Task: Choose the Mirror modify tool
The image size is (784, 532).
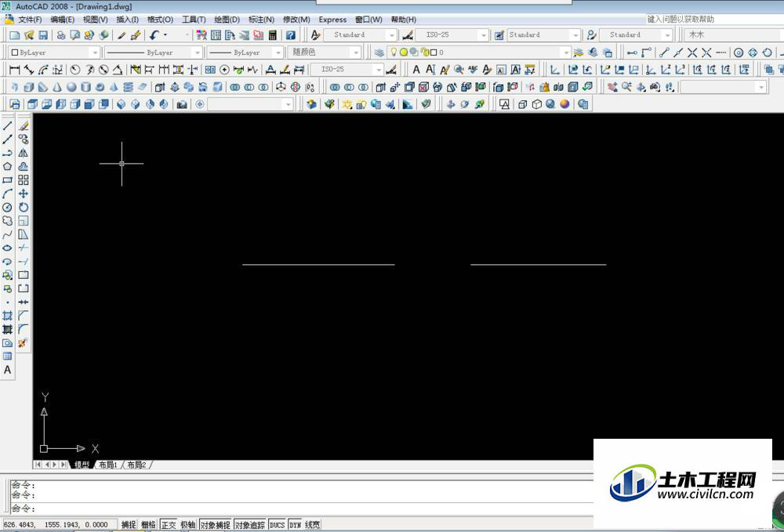Action: pyautogui.click(x=23, y=153)
